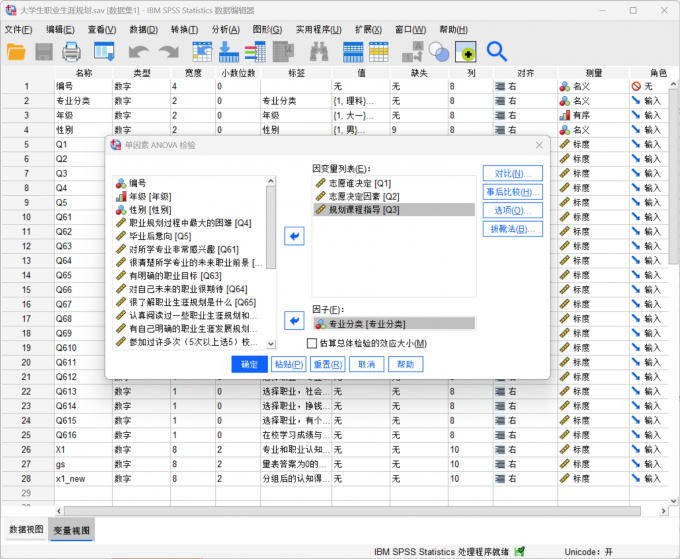
Task: Enable 估算总体检验的效应大小 checkbox
Action: pos(312,343)
